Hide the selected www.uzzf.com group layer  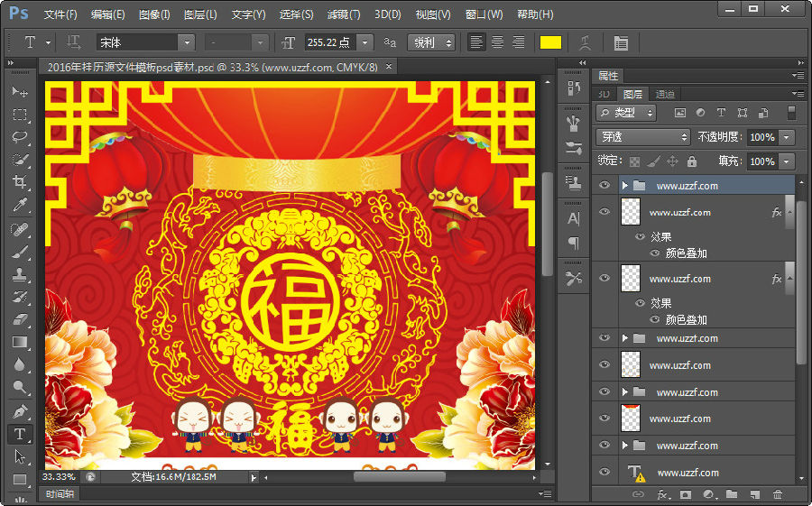tap(604, 185)
